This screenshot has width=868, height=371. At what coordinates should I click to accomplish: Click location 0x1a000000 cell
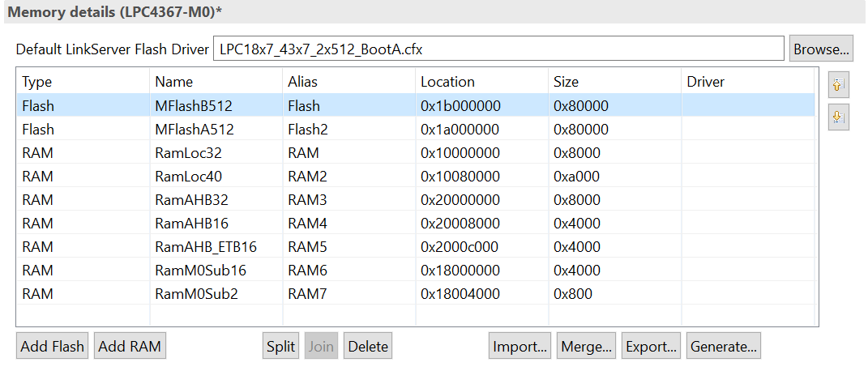[481, 130]
